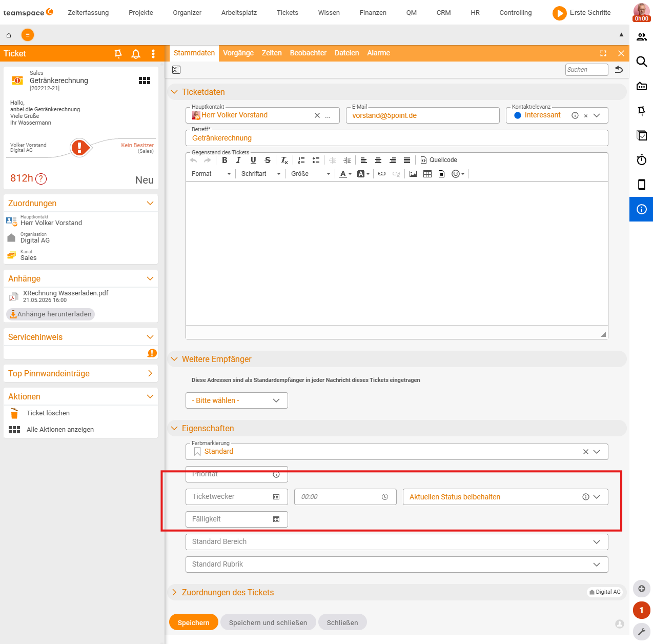Click the help question mark next to 812h
This screenshot has width=653, height=644.
click(x=41, y=178)
